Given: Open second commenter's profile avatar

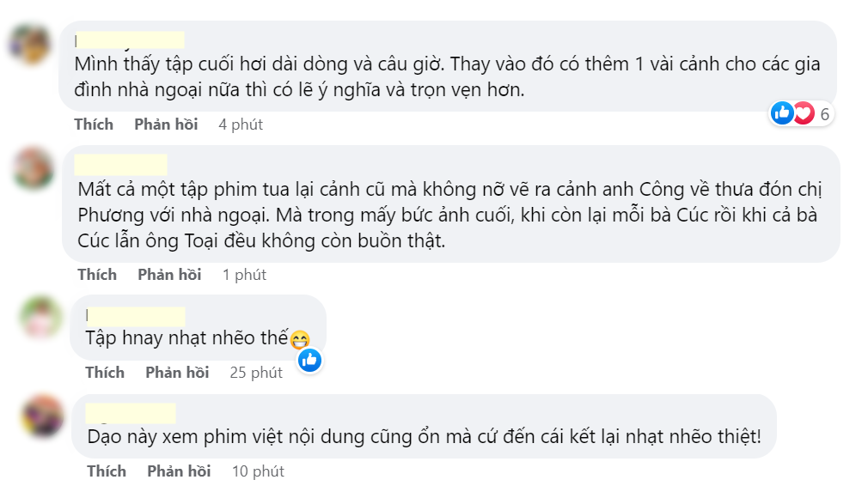Looking at the screenshot, I should [34, 168].
